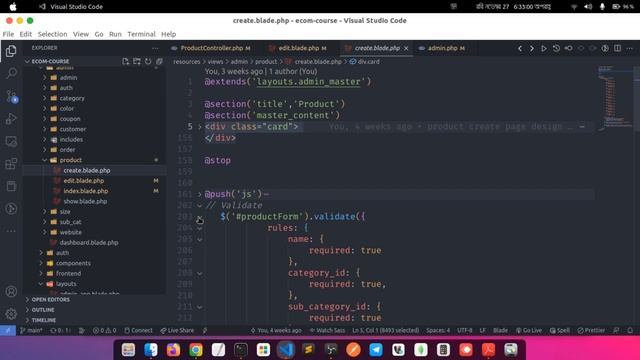Open the editor more actions ellipsis
640x360 pixels.
pos(630,48)
